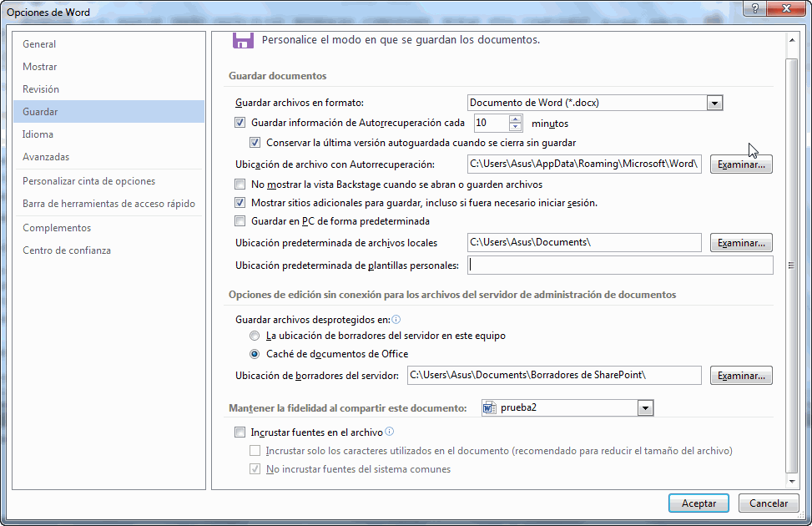Screen dimensions: 812x526
Task: Open the Guardar archivos en formato dropdown
Action: (x=714, y=103)
